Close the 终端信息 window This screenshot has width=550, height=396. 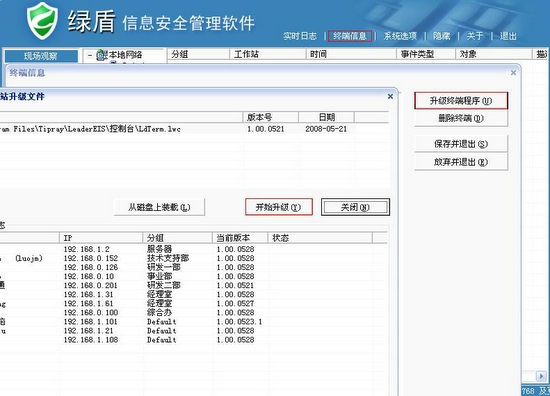point(514,73)
